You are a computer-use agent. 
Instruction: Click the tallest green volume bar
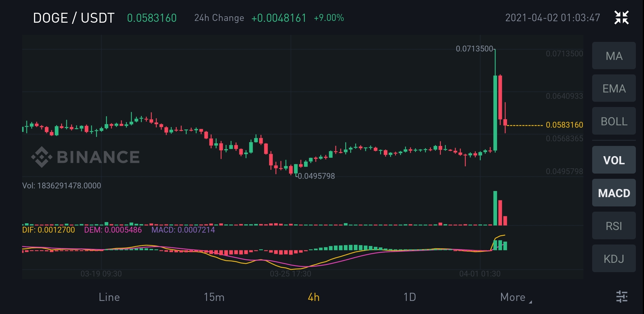tap(495, 208)
